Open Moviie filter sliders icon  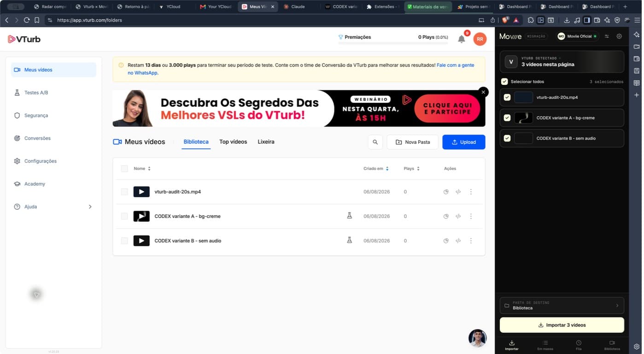(x=607, y=36)
